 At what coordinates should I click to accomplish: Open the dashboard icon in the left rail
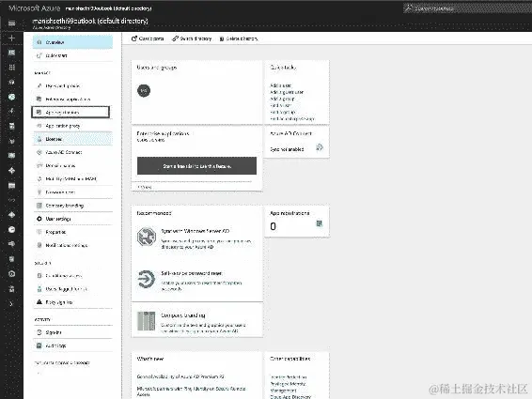click(x=11, y=53)
